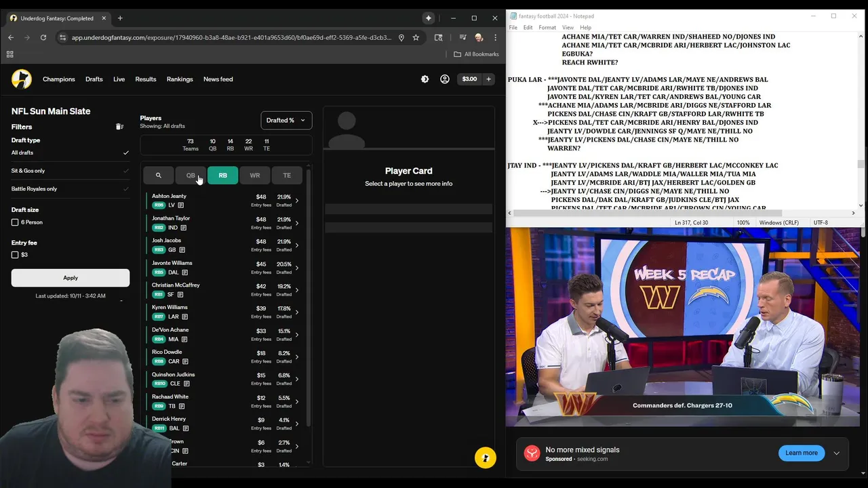This screenshot has width=868, height=488.
Task: Click the Week 5 Recap video
Action: coord(683,327)
